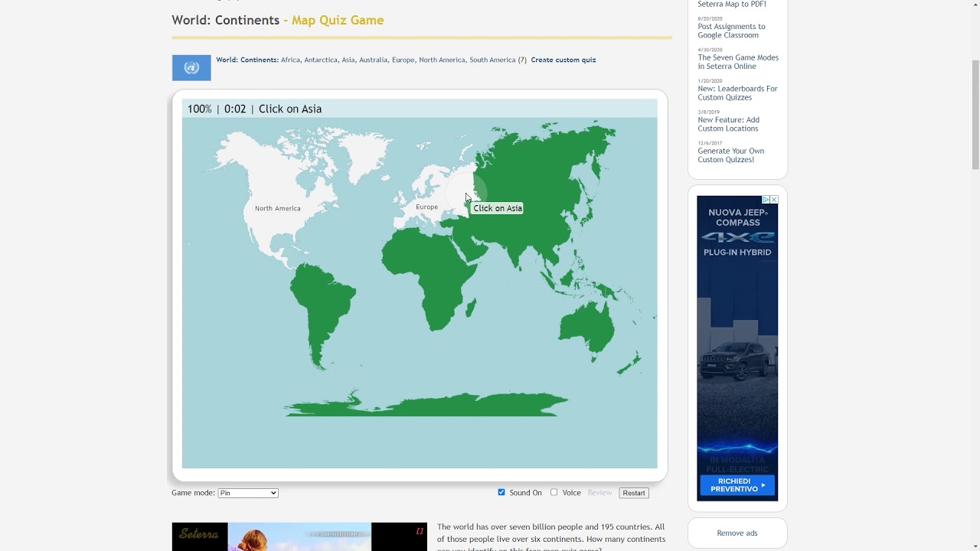
Task: Open the Create custom quiz link
Action: pyautogui.click(x=563, y=60)
